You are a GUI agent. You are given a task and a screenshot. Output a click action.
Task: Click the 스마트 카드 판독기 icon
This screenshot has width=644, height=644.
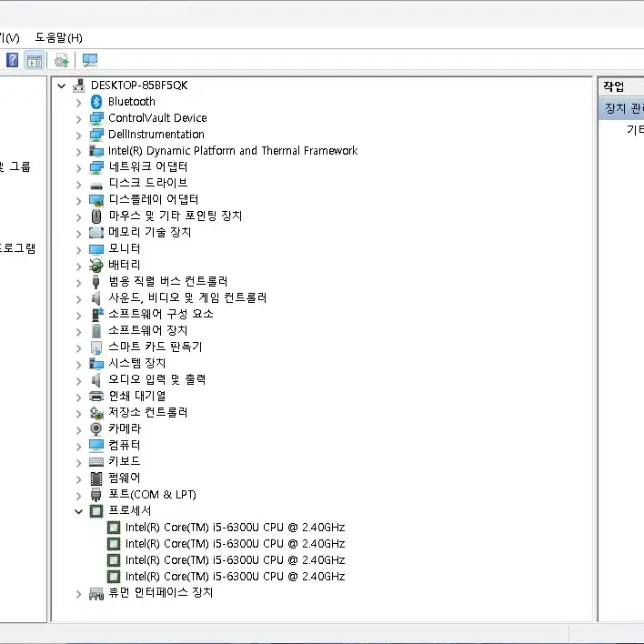96,347
